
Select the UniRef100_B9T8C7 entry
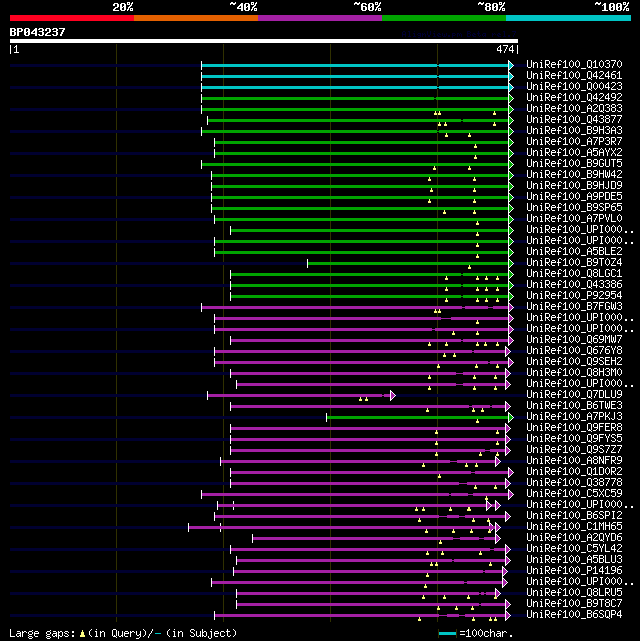click(x=574, y=604)
